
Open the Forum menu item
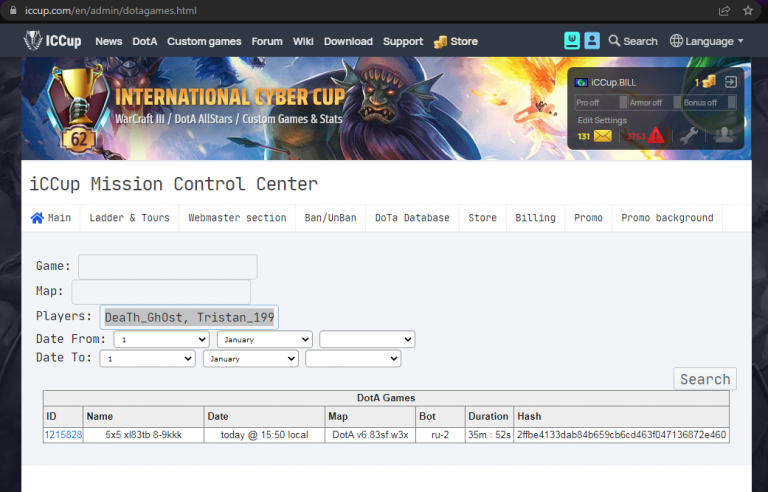267,41
